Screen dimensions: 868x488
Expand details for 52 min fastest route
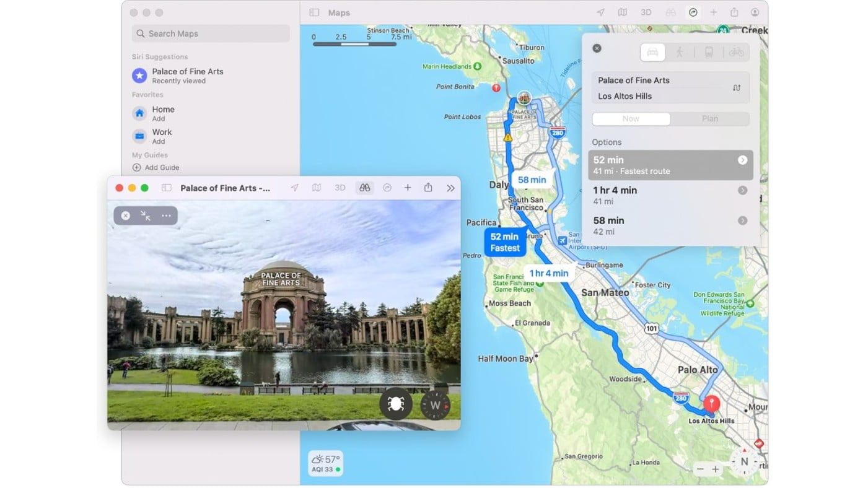tap(742, 160)
